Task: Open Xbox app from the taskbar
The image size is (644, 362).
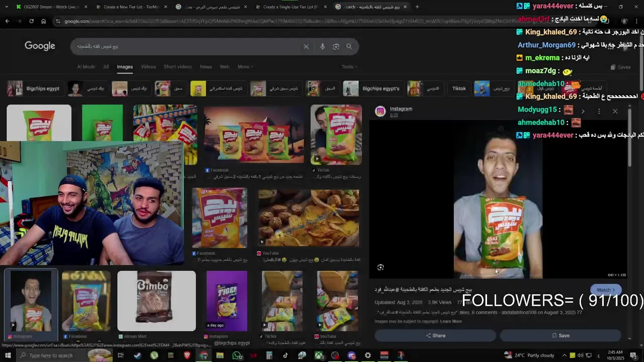Action: 318,355
